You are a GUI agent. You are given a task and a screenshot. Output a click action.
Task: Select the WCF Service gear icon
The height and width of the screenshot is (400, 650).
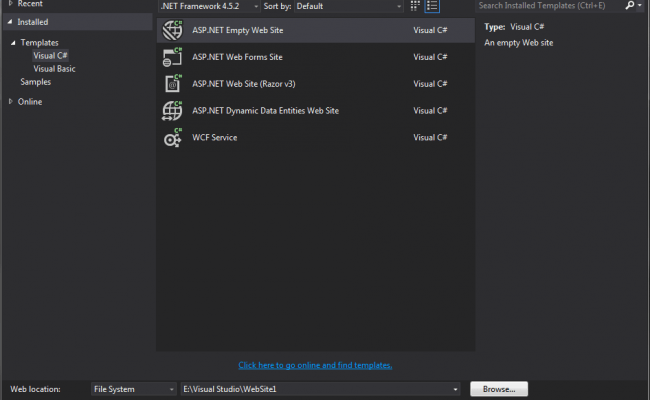click(172, 138)
